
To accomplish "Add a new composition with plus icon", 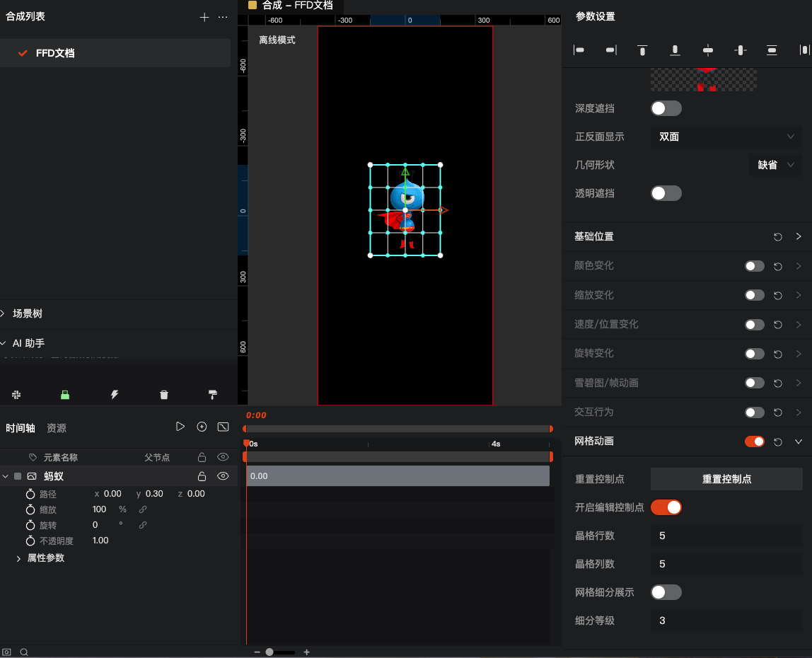I will coord(204,17).
